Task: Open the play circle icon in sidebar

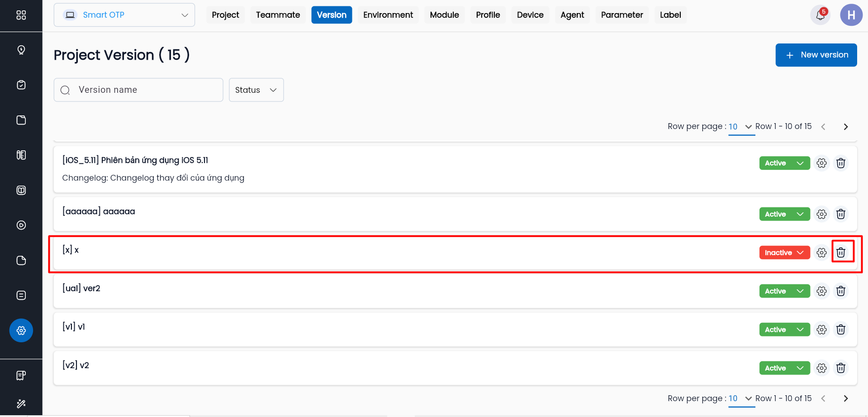Action: [x=21, y=225]
